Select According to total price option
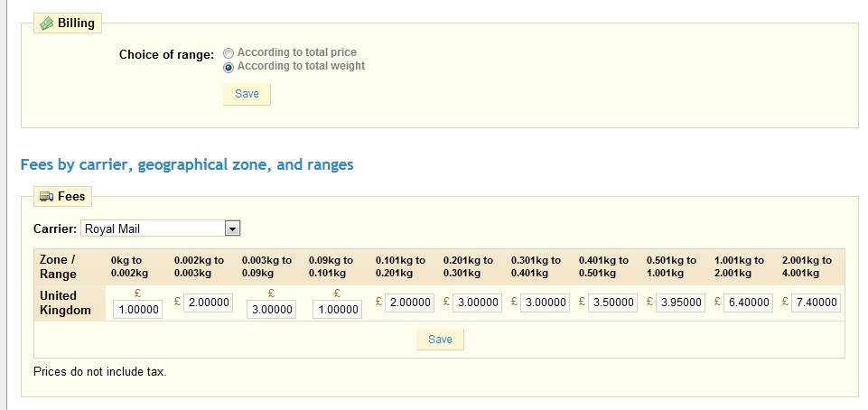The width and height of the screenshot is (868, 410). (229, 53)
